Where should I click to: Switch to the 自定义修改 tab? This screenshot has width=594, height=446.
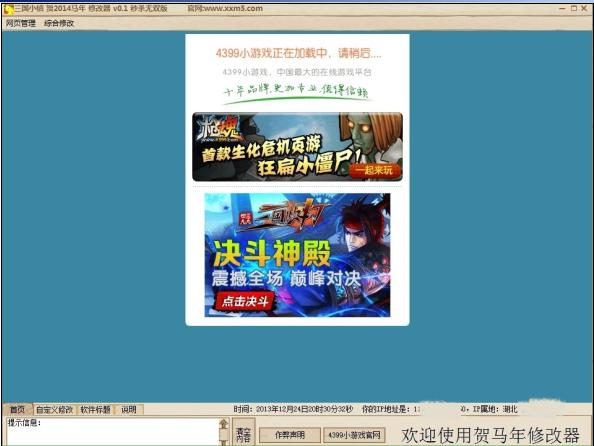point(54,410)
